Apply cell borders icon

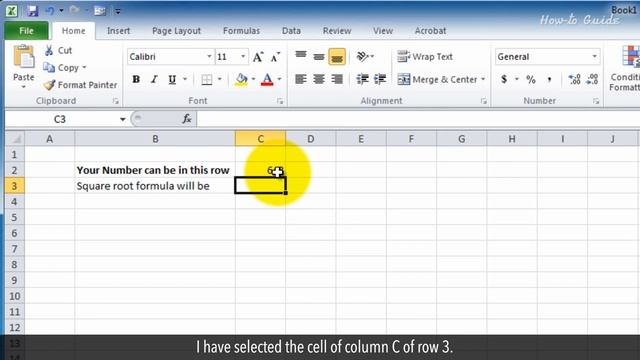pos(207,79)
